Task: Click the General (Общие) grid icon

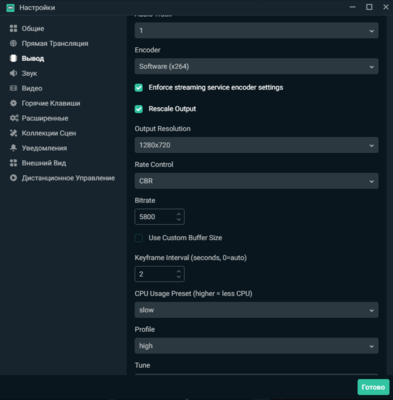Action: pyautogui.click(x=13, y=29)
